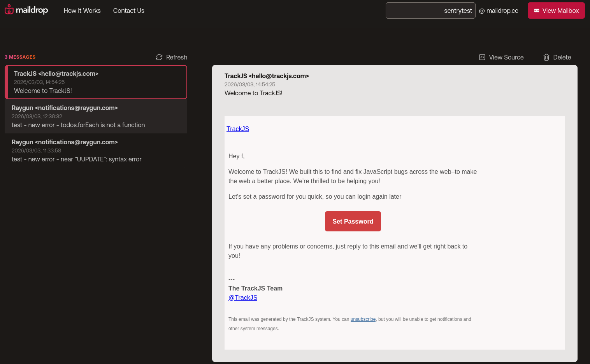This screenshot has width=590, height=364.
Task: Click the View Source code icon
Action: pyautogui.click(x=482, y=57)
